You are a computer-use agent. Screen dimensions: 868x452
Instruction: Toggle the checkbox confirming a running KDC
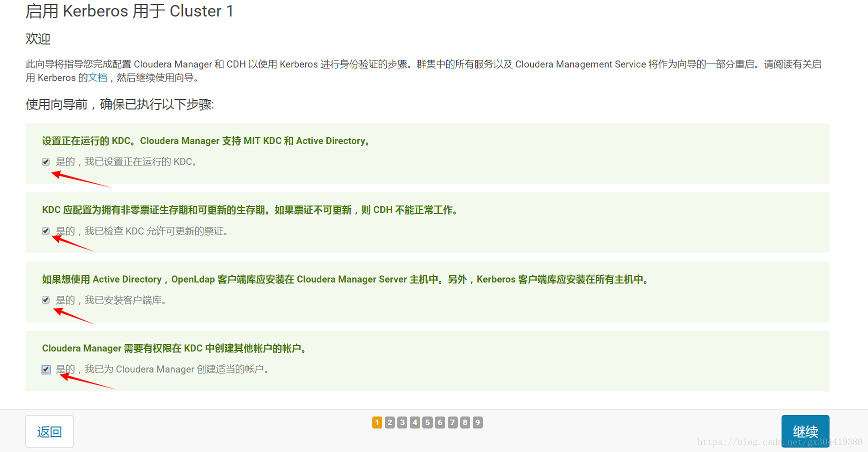pyautogui.click(x=45, y=162)
